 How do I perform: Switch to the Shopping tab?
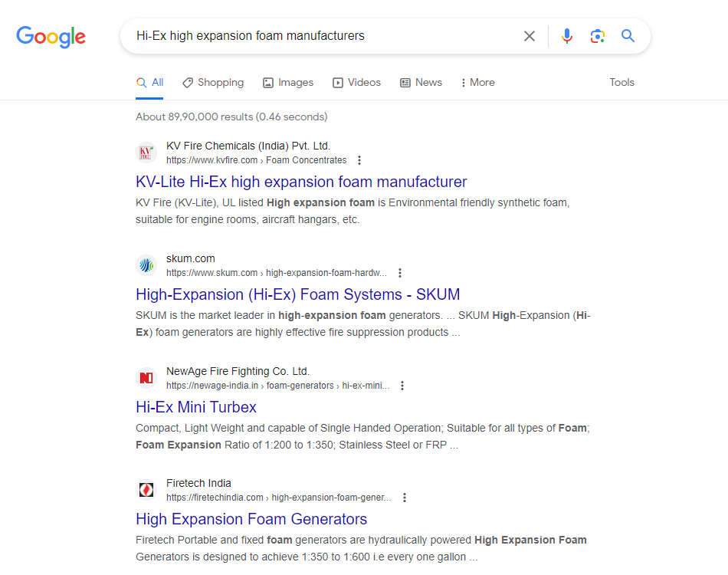point(213,83)
